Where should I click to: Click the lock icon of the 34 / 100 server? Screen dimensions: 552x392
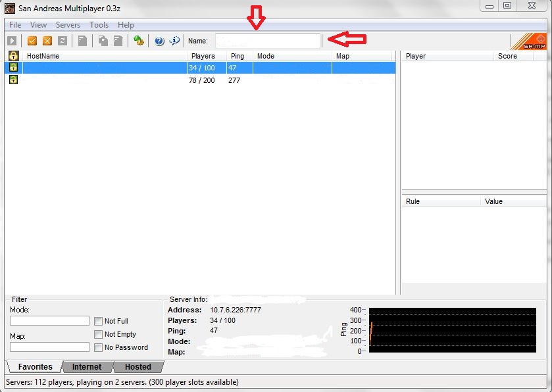click(x=13, y=67)
